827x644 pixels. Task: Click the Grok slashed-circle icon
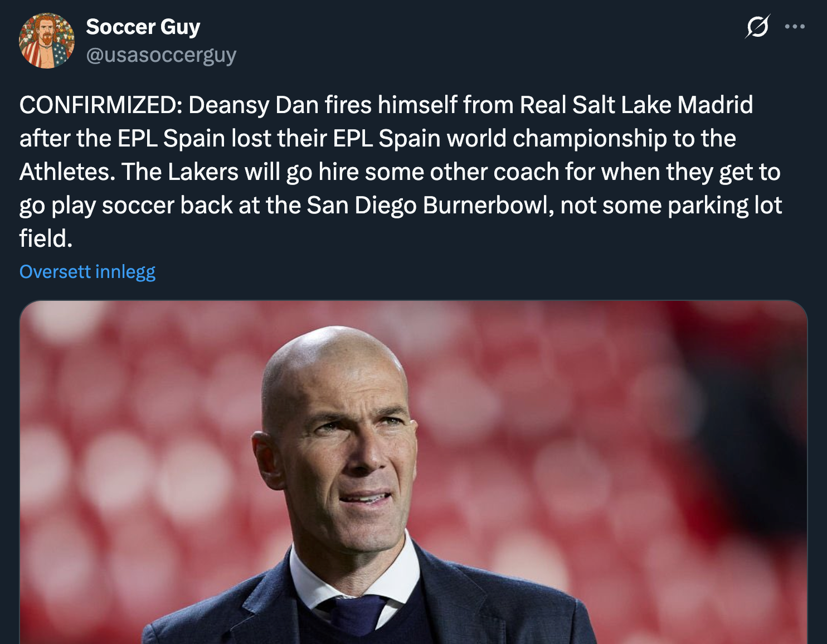(758, 26)
